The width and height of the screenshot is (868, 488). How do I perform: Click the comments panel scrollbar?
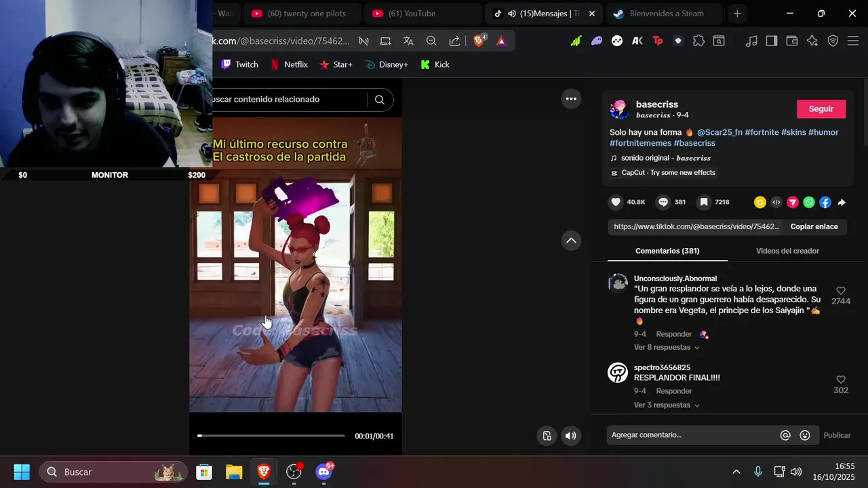[865, 115]
